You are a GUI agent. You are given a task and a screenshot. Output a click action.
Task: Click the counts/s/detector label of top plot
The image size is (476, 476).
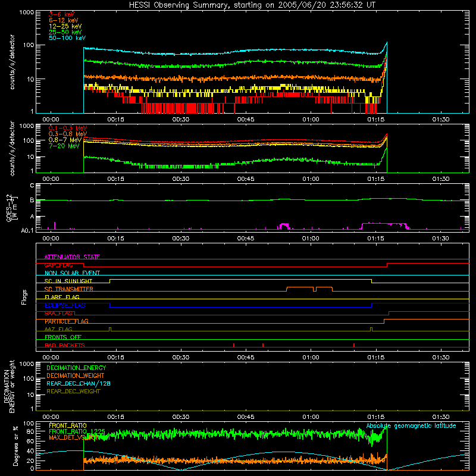click(12, 62)
